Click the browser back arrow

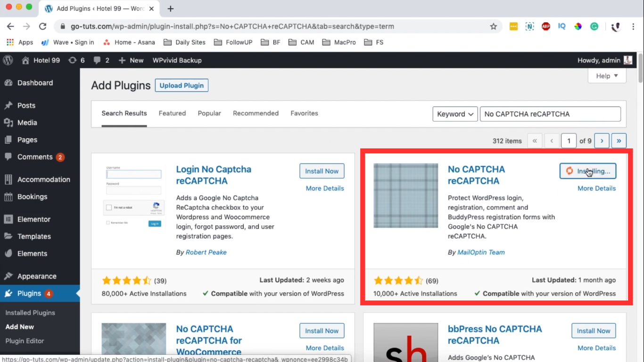10,26
